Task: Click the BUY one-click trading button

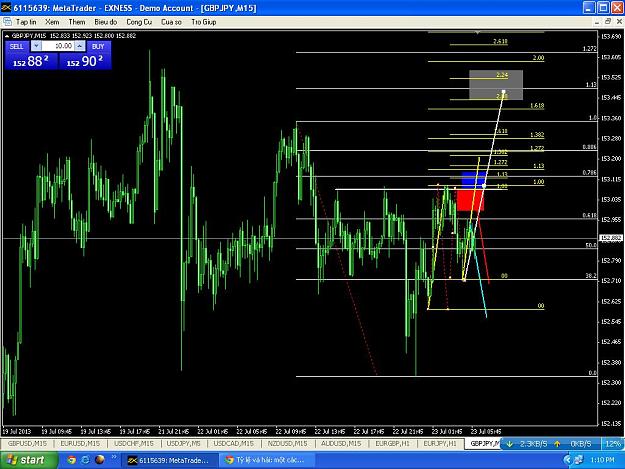Action: click(x=98, y=46)
